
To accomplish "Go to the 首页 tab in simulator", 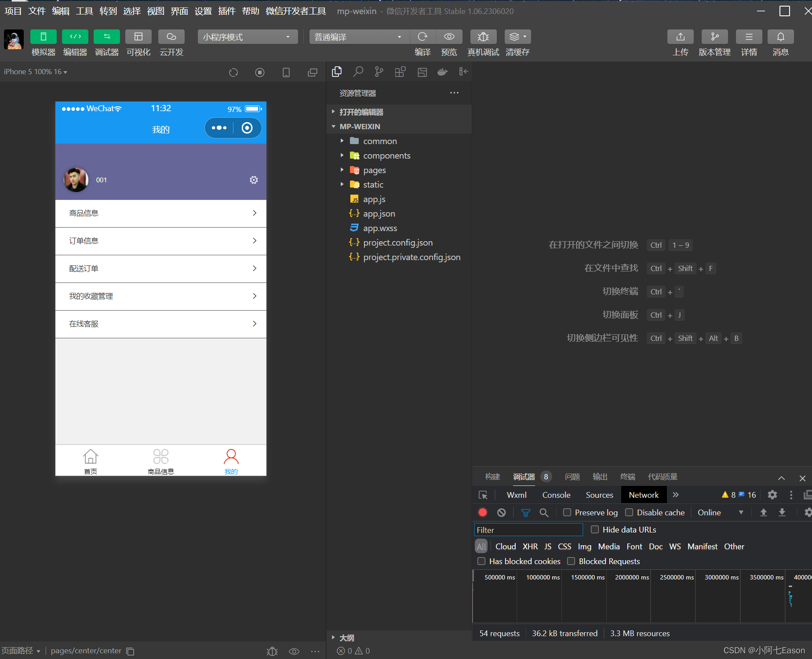I will (91, 461).
